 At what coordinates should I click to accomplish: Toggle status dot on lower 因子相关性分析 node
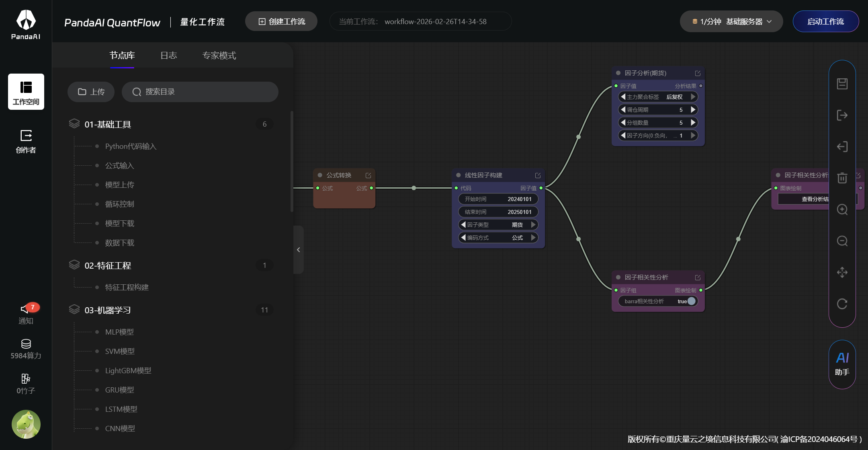[618, 277]
